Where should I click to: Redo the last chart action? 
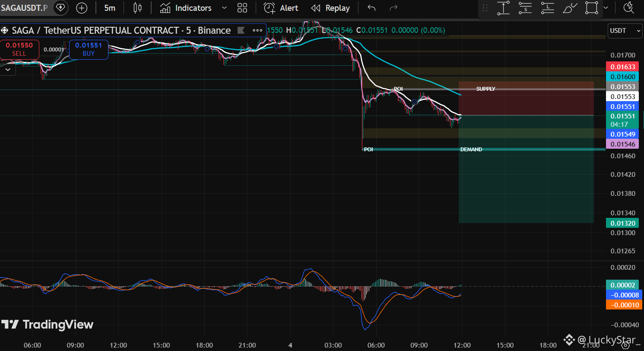pos(393,8)
